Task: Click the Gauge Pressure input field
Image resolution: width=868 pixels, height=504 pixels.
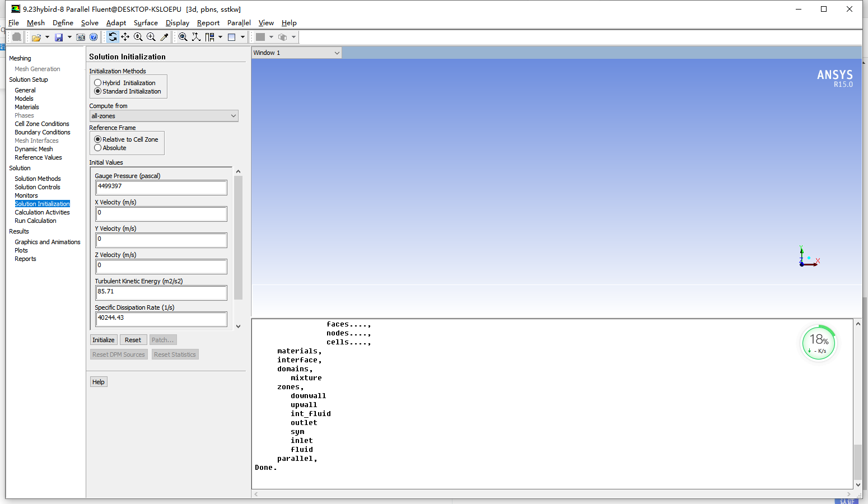Action: [161, 187]
